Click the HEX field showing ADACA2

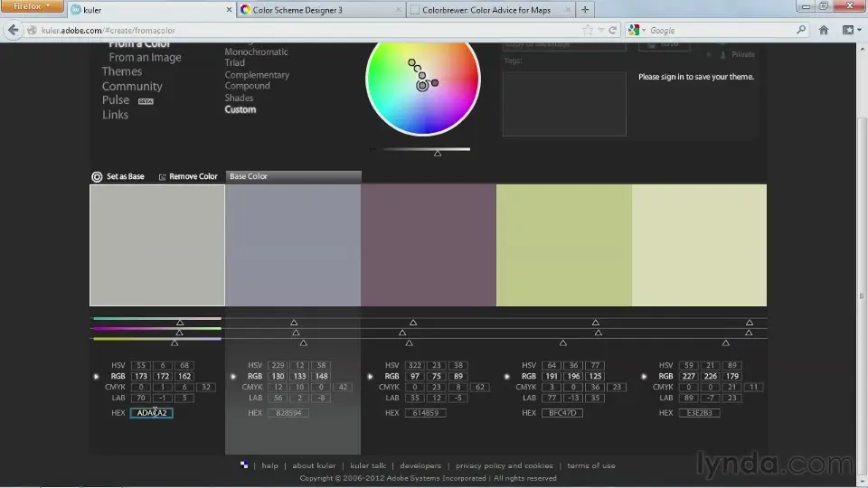pyautogui.click(x=152, y=413)
